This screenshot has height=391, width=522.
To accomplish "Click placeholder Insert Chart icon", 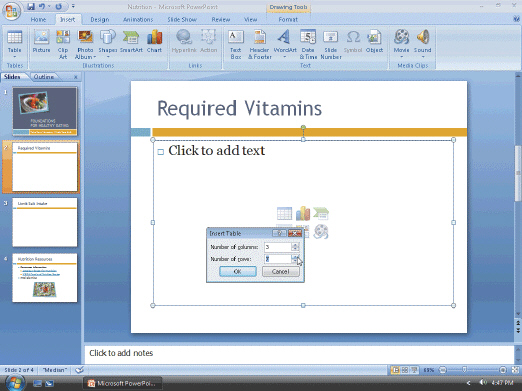I will [x=303, y=213].
